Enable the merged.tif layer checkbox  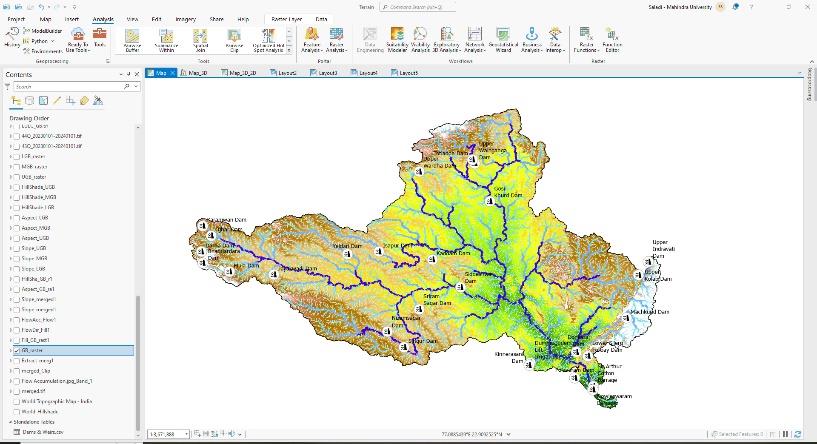[16, 391]
